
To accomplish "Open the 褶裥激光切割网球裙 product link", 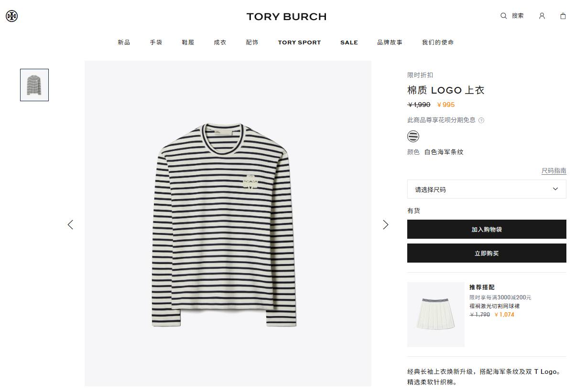I will 494,306.
